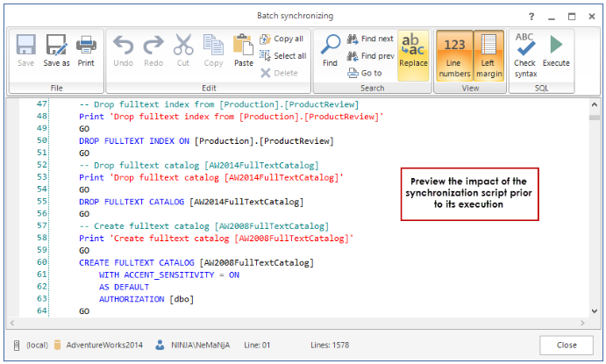Open Save as dialog
The width and height of the screenshot is (606, 364).
pyautogui.click(x=56, y=51)
